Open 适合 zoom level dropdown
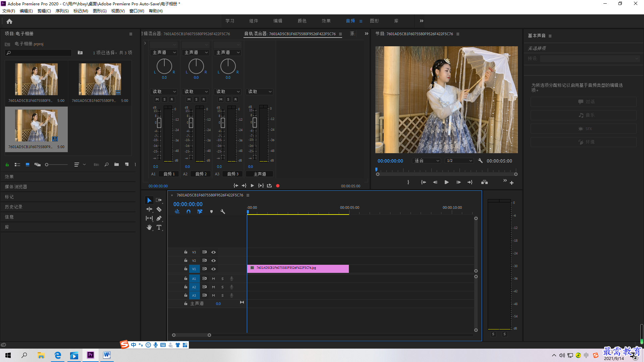644x362 pixels. click(426, 161)
